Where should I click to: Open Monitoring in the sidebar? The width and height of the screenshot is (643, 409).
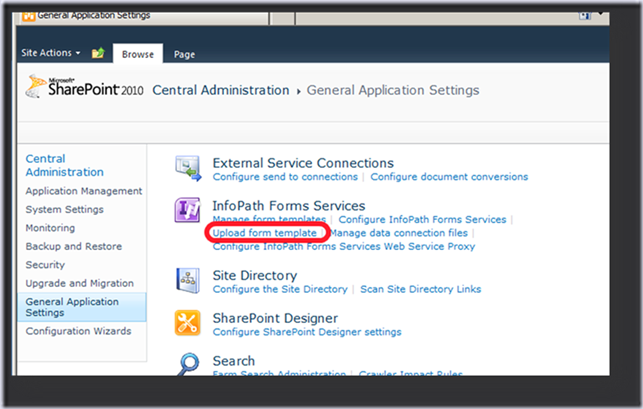(50, 228)
